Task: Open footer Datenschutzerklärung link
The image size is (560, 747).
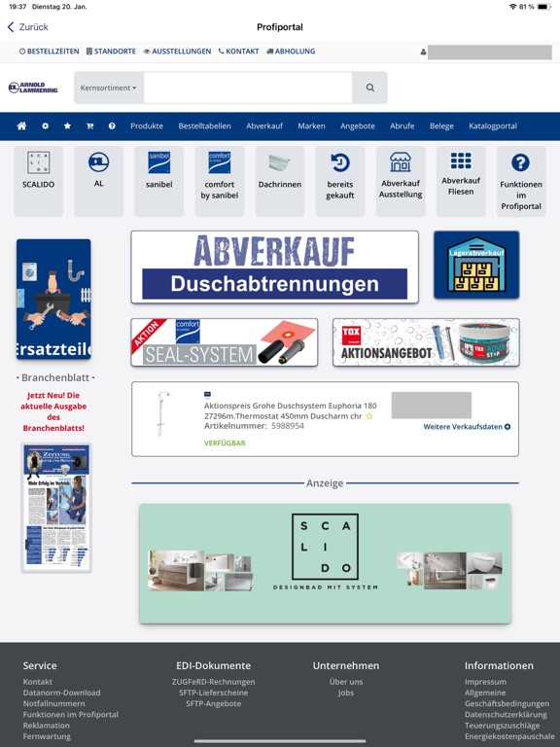Action: 506,715
